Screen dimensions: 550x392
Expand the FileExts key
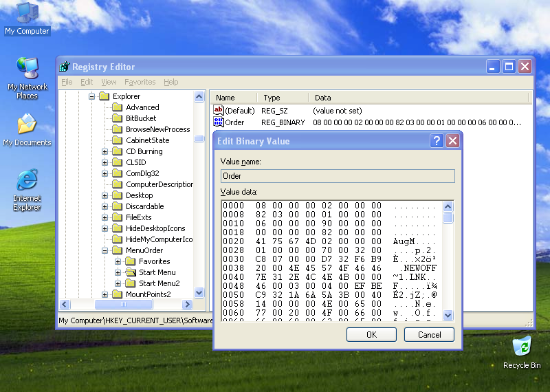[104, 217]
